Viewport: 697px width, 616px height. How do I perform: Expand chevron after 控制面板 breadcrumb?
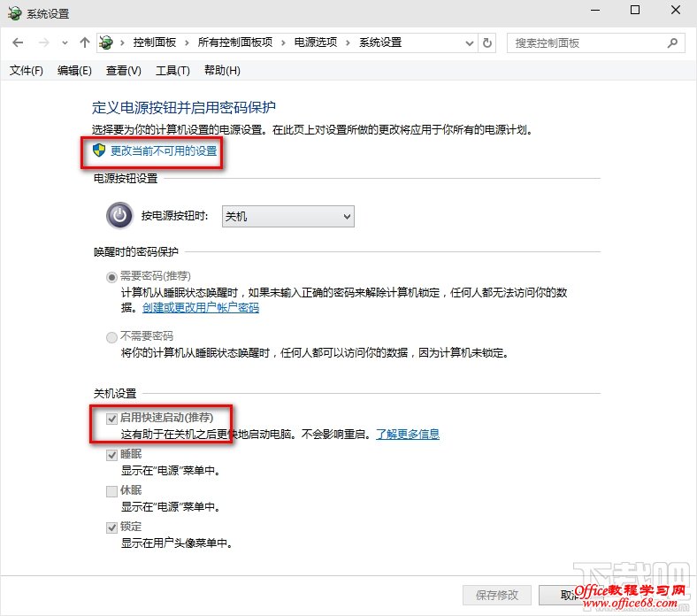coord(187,42)
